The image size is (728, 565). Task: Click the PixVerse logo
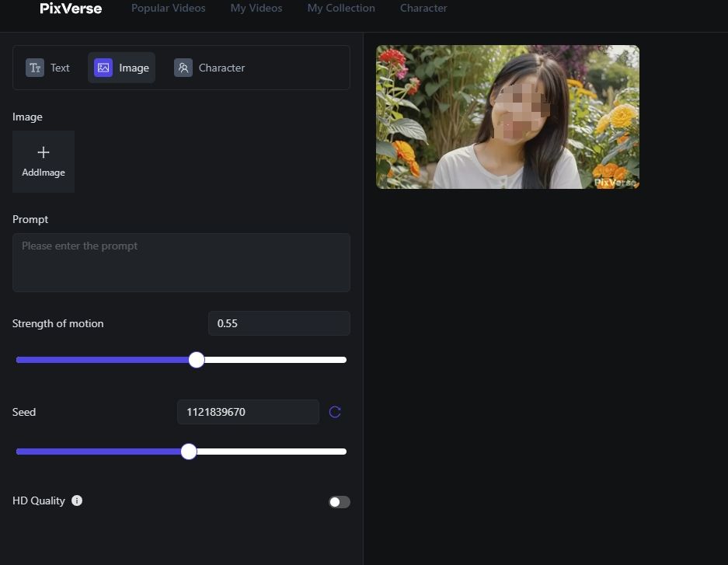point(70,9)
